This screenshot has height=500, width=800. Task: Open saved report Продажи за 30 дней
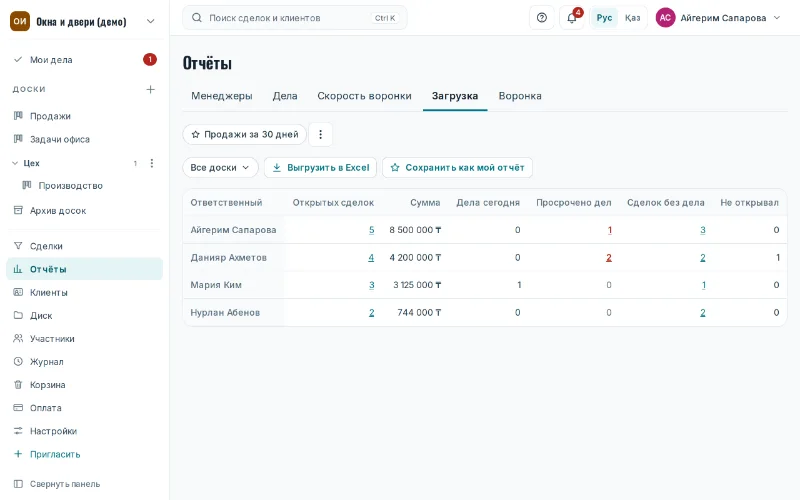click(244, 135)
